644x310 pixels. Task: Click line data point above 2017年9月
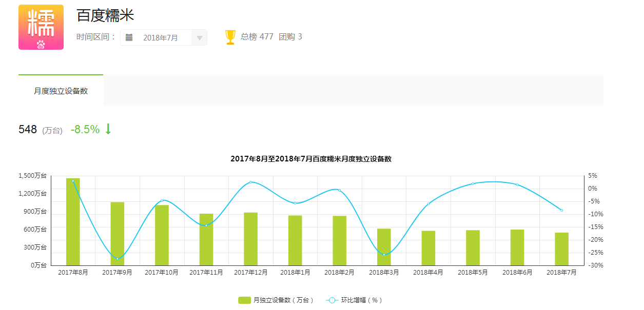click(118, 259)
